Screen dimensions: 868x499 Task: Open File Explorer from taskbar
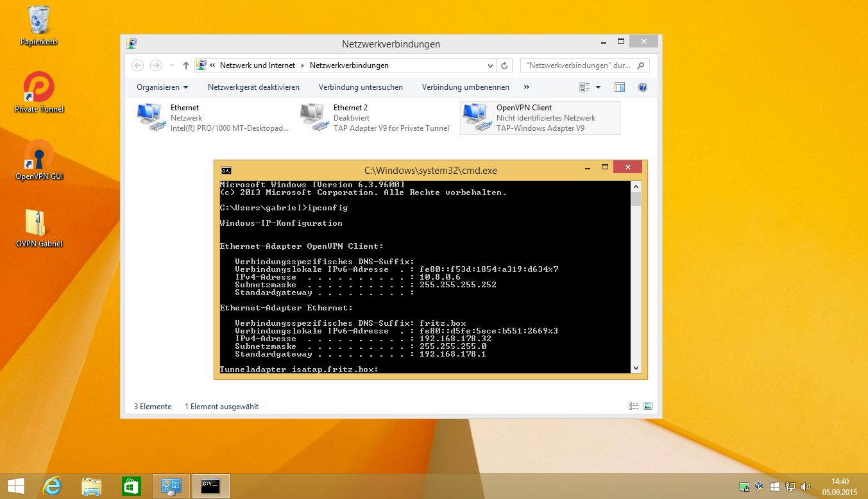tap(92, 487)
